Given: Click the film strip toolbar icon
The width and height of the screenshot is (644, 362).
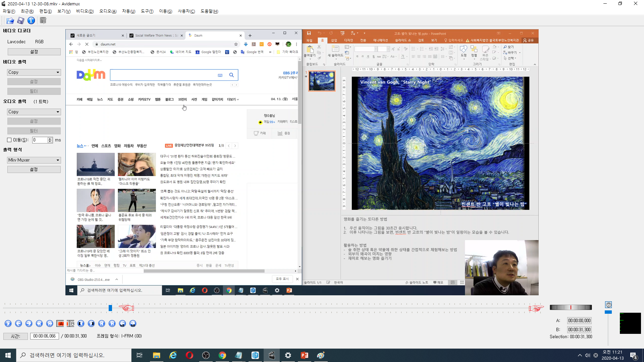Looking at the screenshot, I should tap(43, 21).
